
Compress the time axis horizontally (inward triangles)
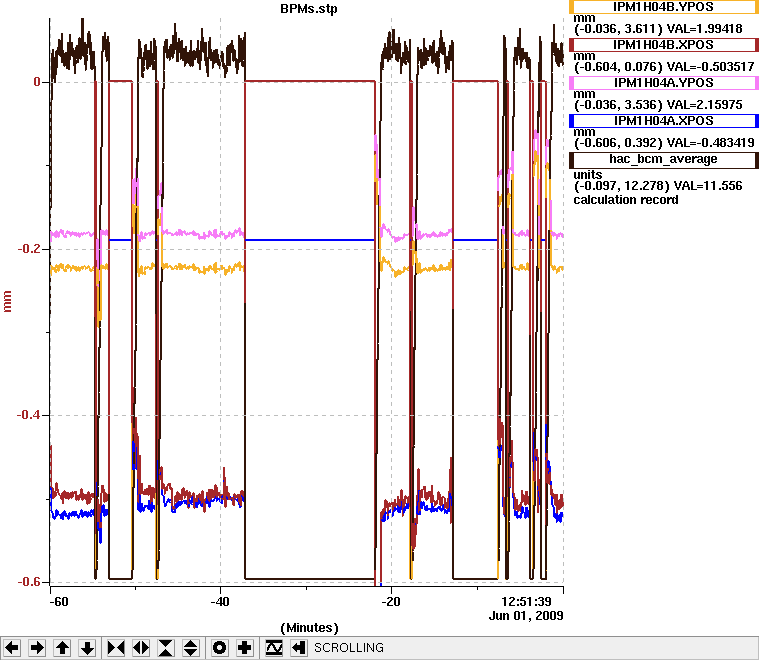coord(116,647)
